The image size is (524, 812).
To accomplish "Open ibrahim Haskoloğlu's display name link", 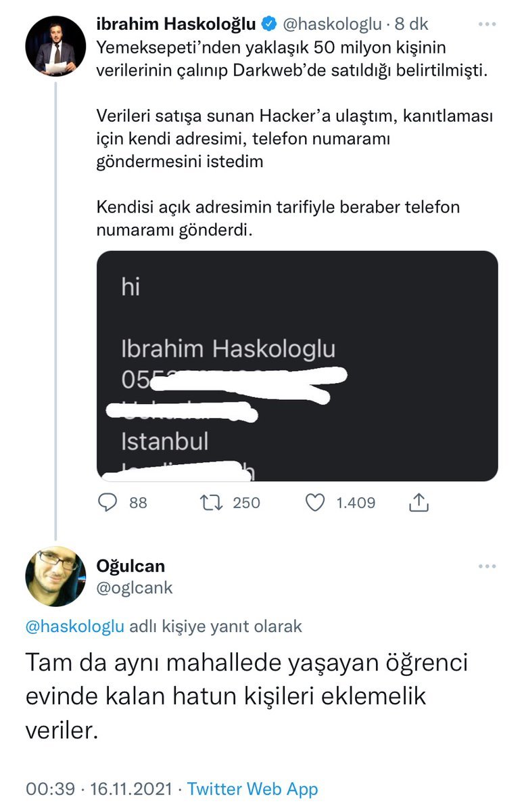I will point(176,25).
